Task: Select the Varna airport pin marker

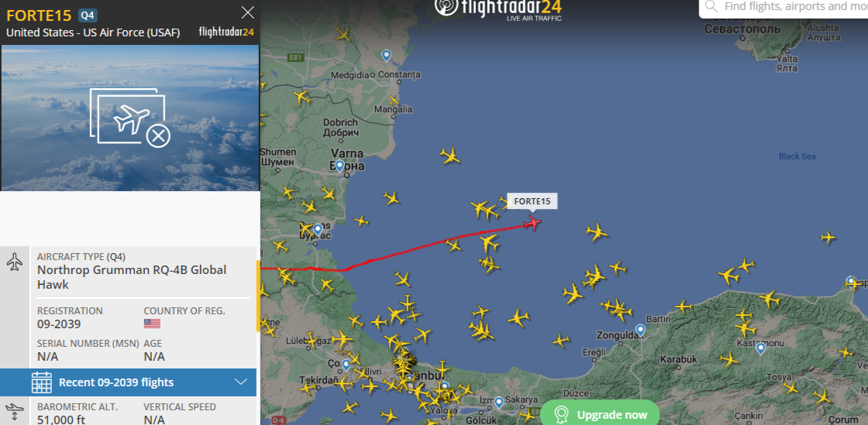Action: click(339, 166)
